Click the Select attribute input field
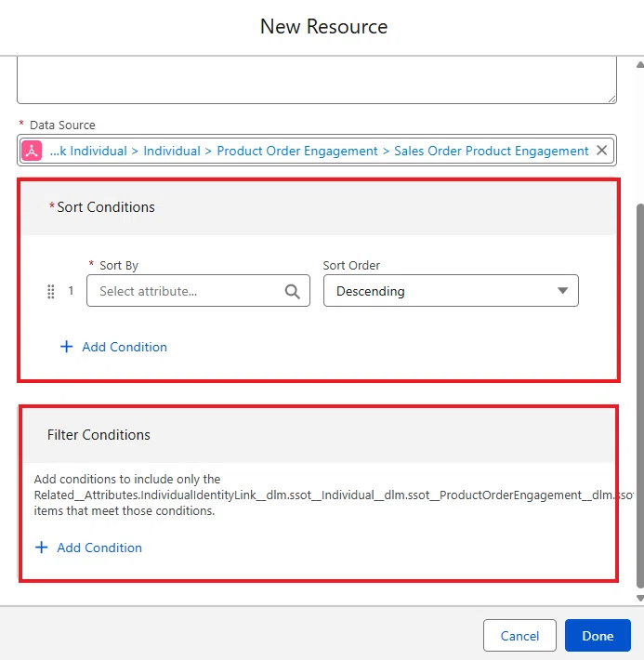644x660 pixels. coord(198,291)
